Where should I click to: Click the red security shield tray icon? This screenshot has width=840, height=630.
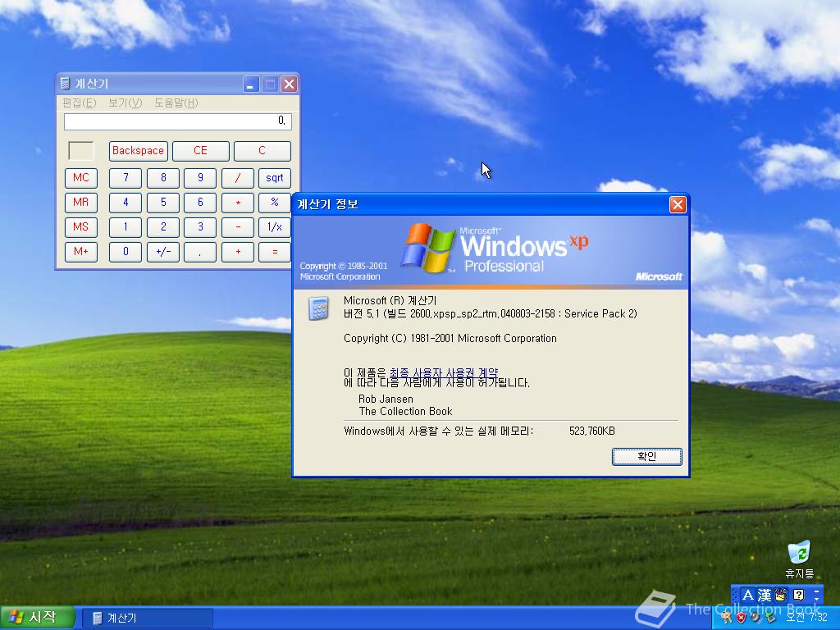(x=741, y=618)
